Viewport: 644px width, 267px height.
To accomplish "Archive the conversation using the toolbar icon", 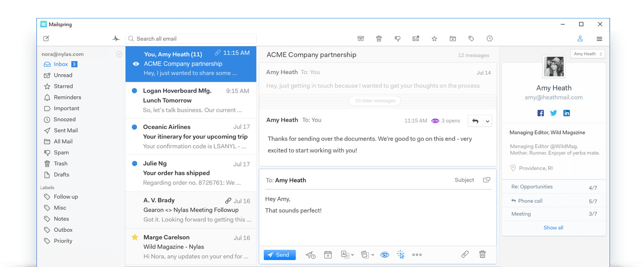I will (x=361, y=38).
